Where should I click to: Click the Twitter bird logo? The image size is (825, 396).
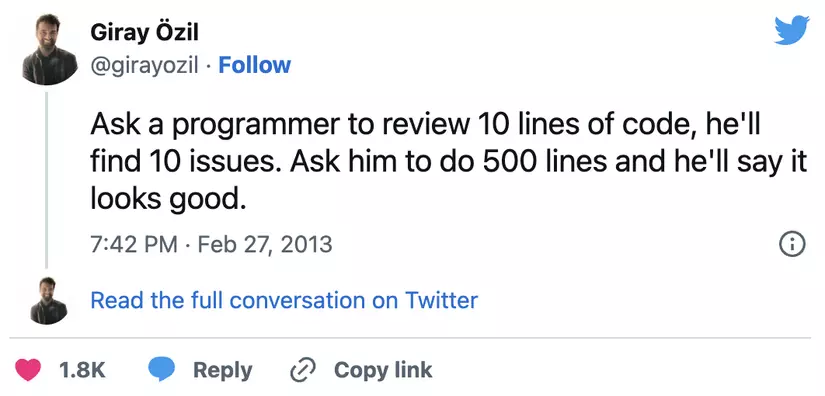[792, 29]
